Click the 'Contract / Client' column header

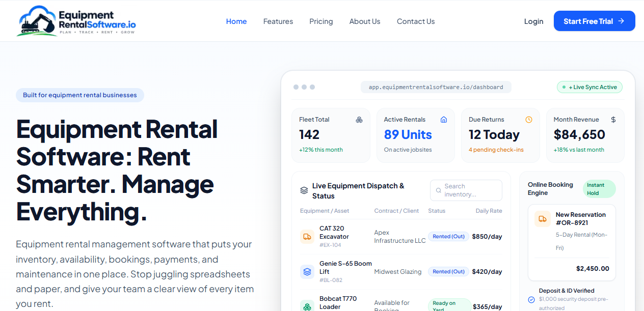point(396,211)
